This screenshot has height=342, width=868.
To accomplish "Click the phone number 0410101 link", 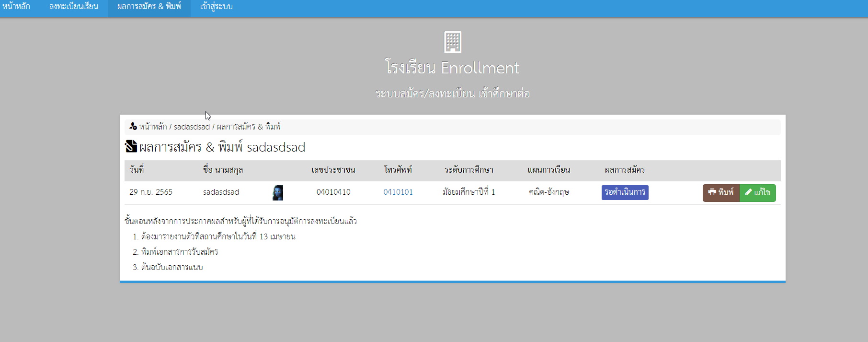I will point(398,192).
